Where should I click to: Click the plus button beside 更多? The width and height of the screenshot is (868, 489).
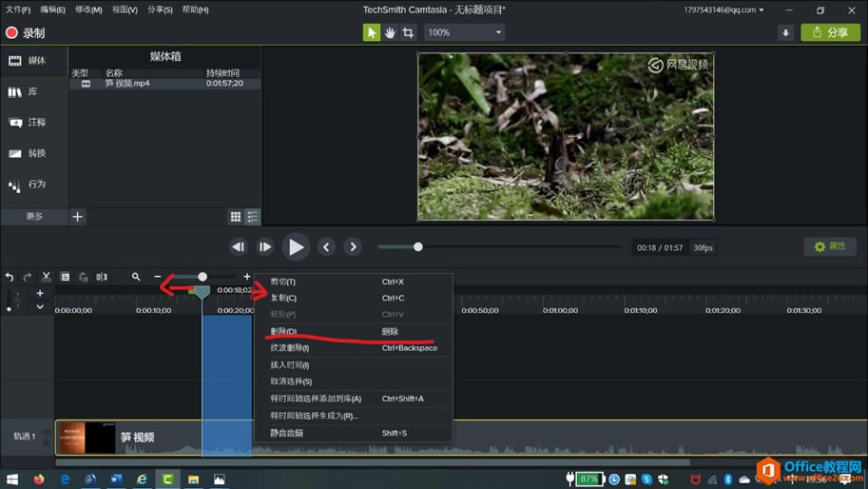click(78, 217)
